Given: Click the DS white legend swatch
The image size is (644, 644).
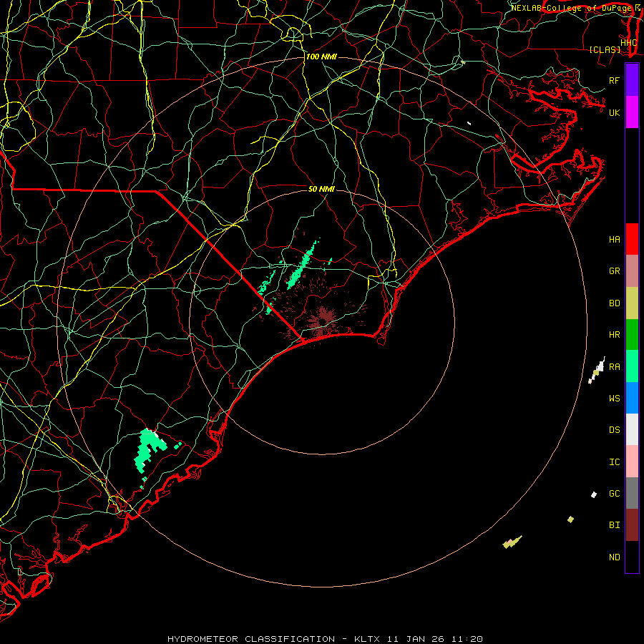Looking at the screenshot, I should coord(632,429).
